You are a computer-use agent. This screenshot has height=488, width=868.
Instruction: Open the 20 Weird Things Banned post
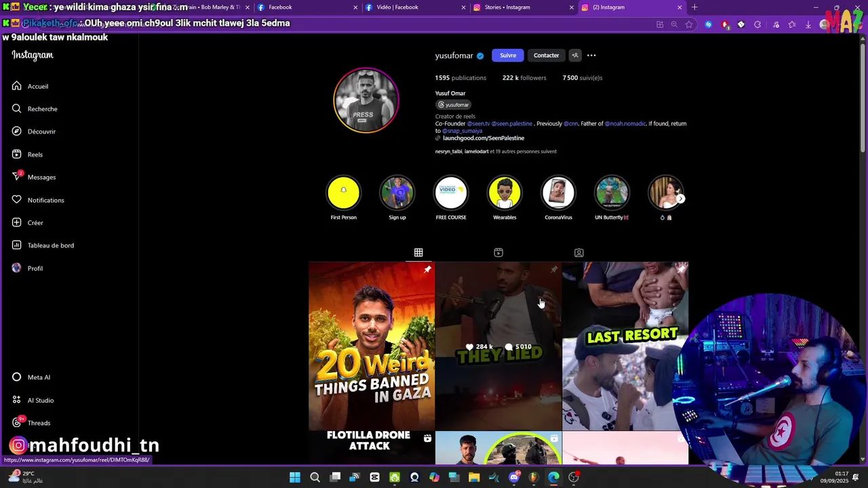pyautogui.click(x=372, y=346)
